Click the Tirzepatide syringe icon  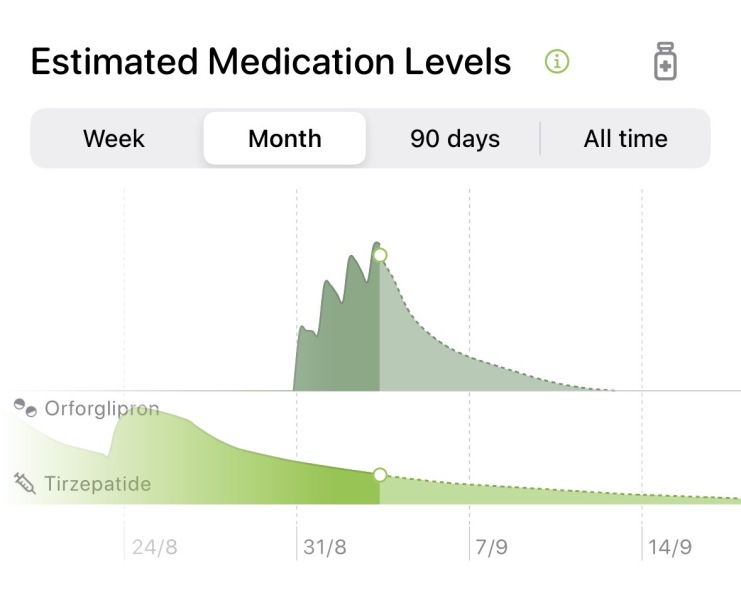click(25, 483)
